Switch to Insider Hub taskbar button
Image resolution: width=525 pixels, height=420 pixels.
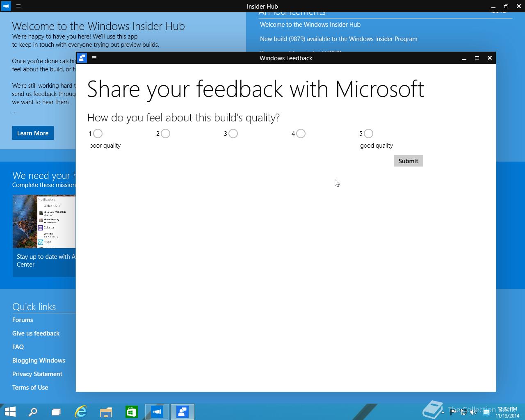(157, 412)
